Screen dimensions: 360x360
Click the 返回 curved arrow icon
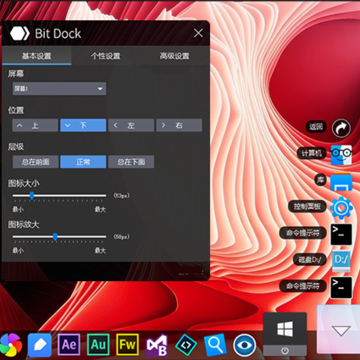341,128
